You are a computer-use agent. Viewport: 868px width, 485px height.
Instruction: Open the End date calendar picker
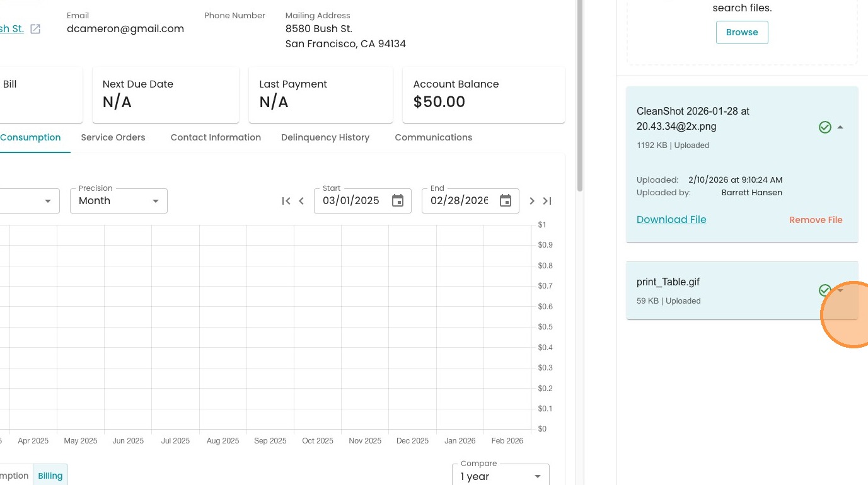click(506, 201)
